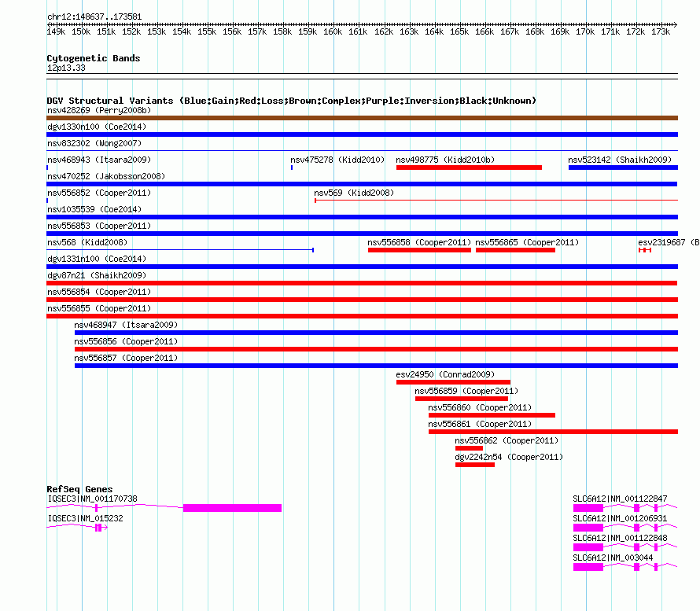700x611 pixels.
Task: Open the nsv556861 (Cooper2011) variant label
Action: [480, 424]
